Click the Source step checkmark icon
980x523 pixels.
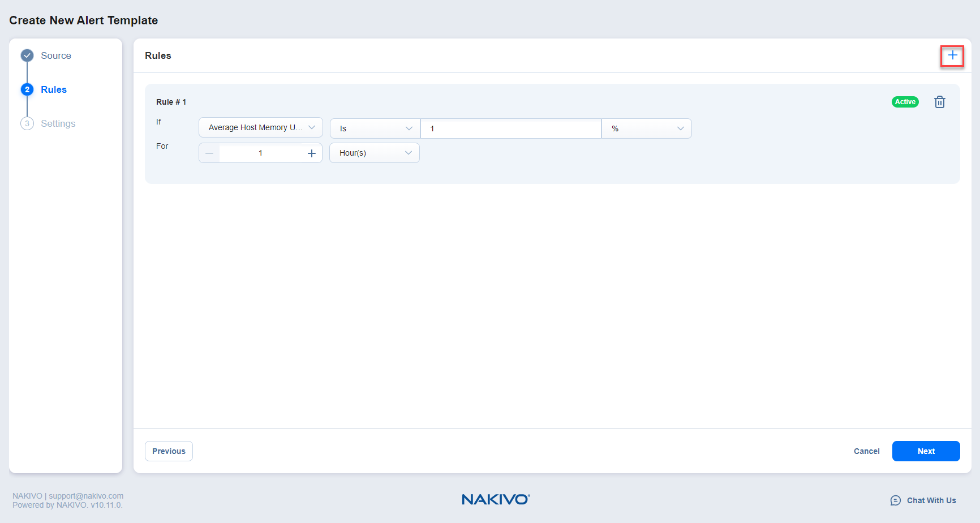tap(27, 55)
